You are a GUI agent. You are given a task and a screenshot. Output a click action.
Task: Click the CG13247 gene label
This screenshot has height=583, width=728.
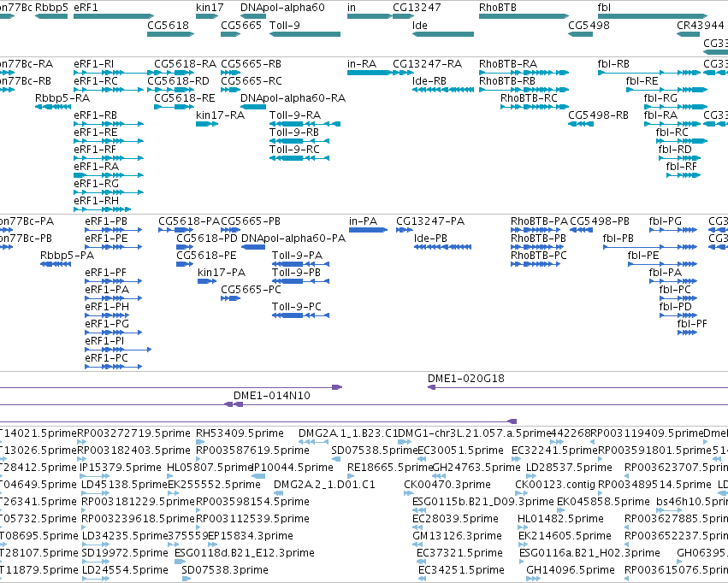pos(417,8)
